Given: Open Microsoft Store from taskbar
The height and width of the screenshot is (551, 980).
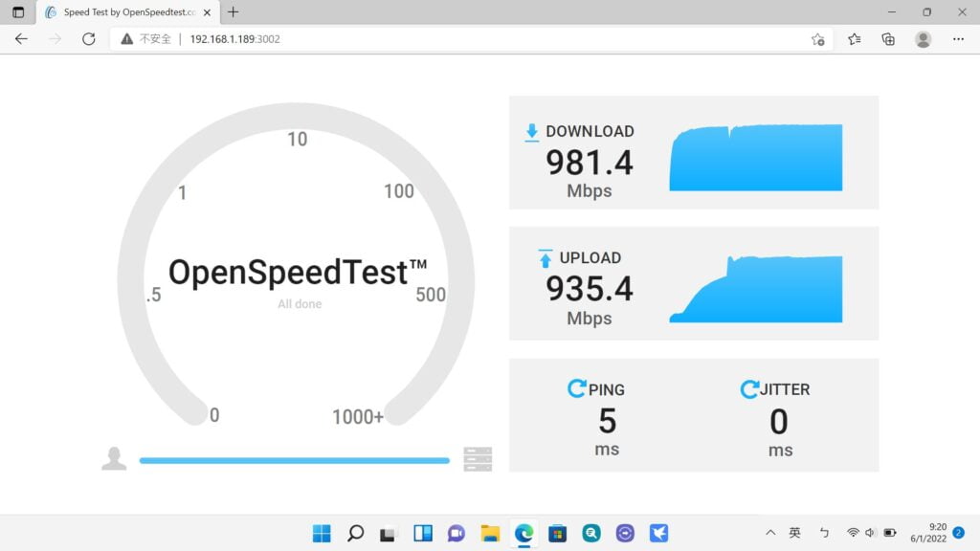Looking at the screenshot, I should pyautogui.click(x=558, y=533).
